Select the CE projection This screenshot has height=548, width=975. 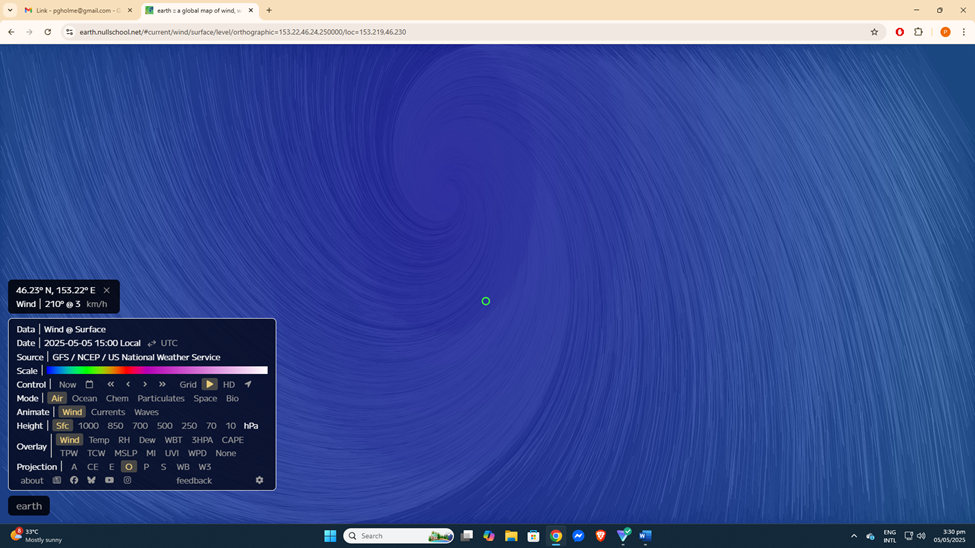[x=93, y=467]
